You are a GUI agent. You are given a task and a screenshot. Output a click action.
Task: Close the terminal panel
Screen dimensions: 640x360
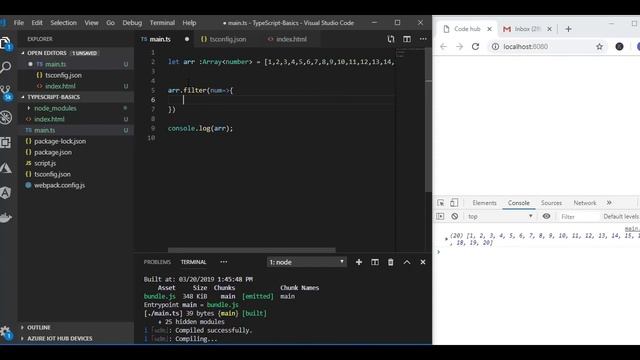coord(423,262)
